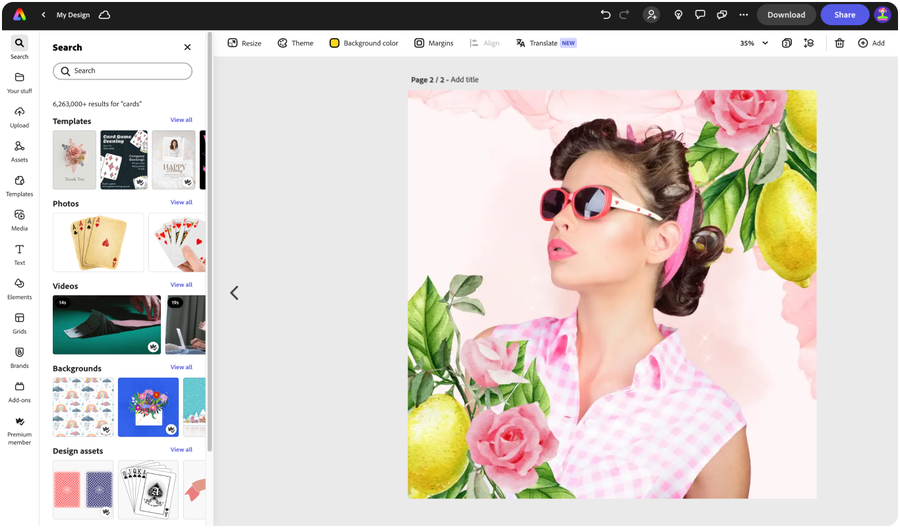Open the Grids panel icon

pyautogui.click(x=19, y=322)
